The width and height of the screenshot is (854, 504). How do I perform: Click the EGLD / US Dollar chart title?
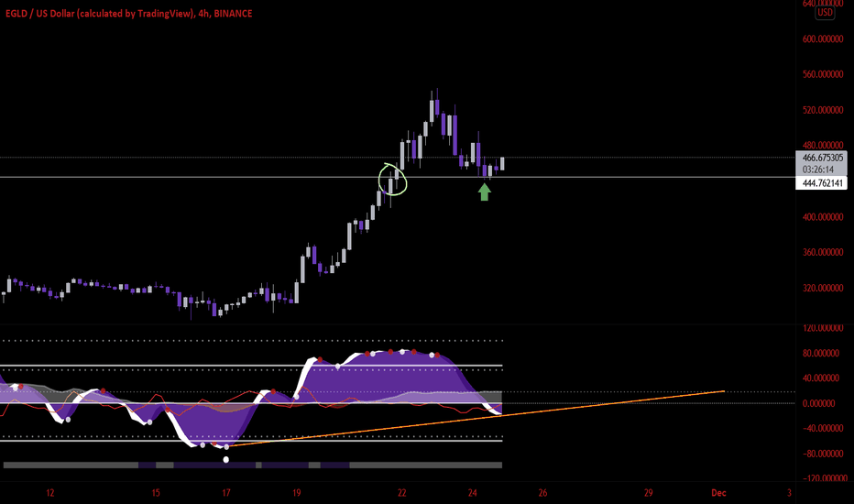[x=128, y=14]
